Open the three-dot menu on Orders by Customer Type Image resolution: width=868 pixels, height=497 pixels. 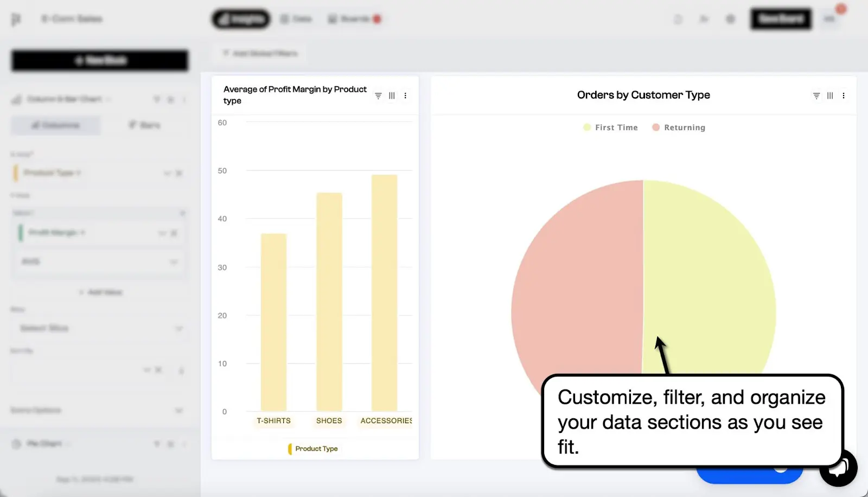tap(843, 95)
